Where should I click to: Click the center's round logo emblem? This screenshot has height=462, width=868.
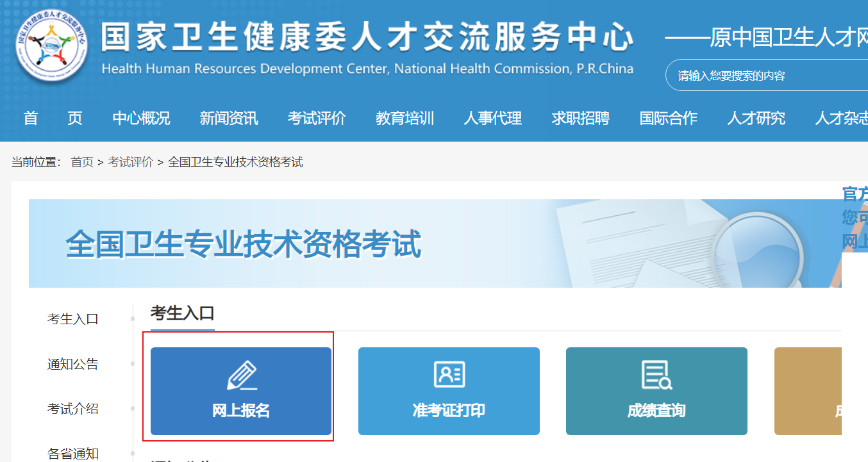[x=53, y=47]
